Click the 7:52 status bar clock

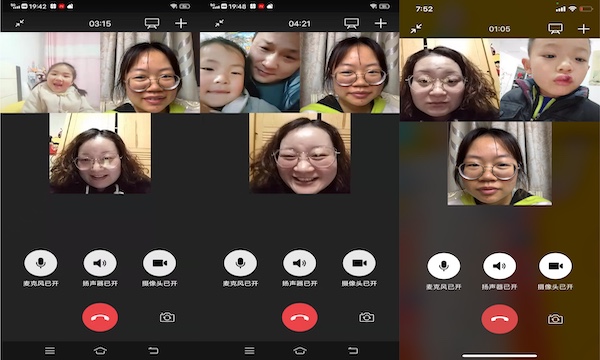424,9
